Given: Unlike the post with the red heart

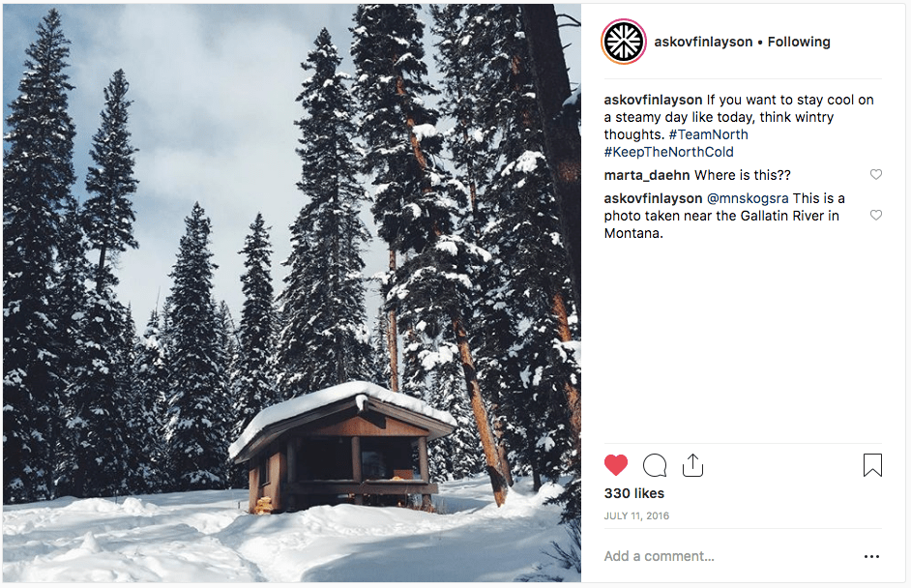Looking at the screenshot, I should click(616, 465).
